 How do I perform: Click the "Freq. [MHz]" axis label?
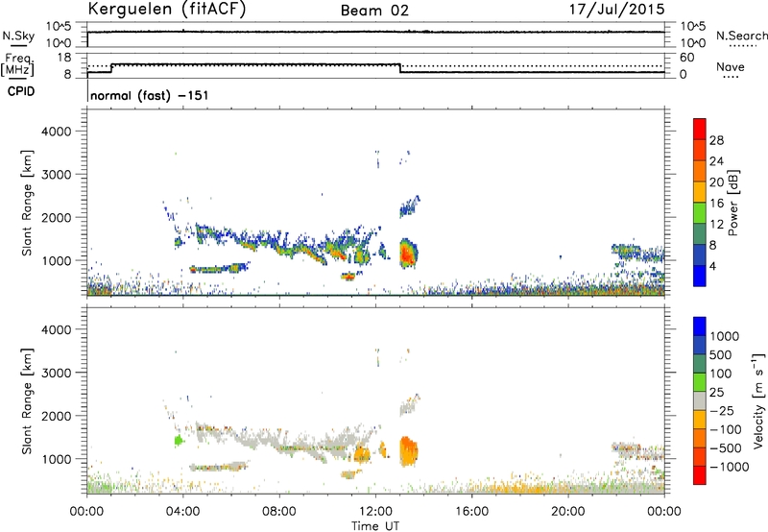click(x=17, y=65)
